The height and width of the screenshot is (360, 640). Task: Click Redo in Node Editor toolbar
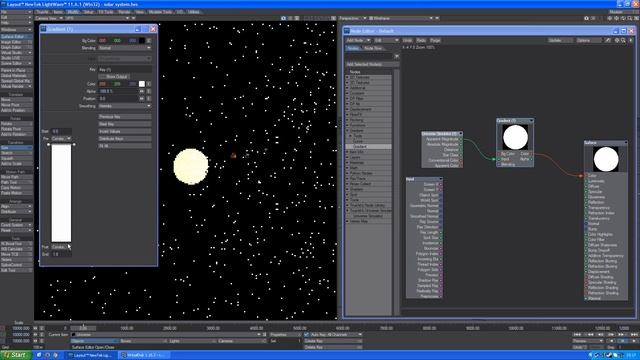point(421,40)
